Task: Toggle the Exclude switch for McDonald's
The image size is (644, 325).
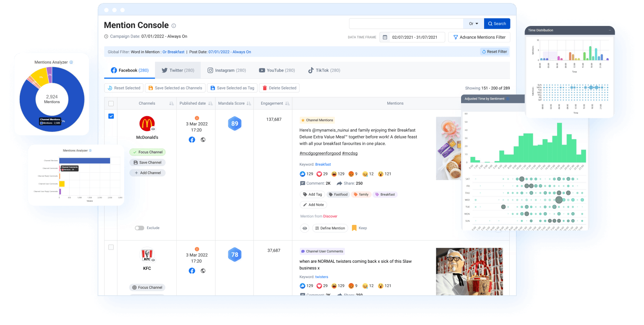Action: click(139, 228)
